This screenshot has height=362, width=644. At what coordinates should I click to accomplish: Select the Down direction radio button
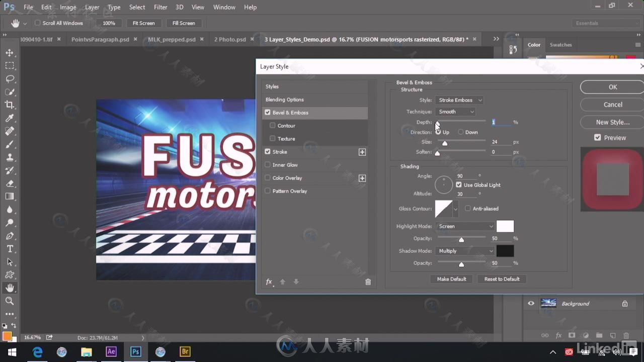click(460, 132)
